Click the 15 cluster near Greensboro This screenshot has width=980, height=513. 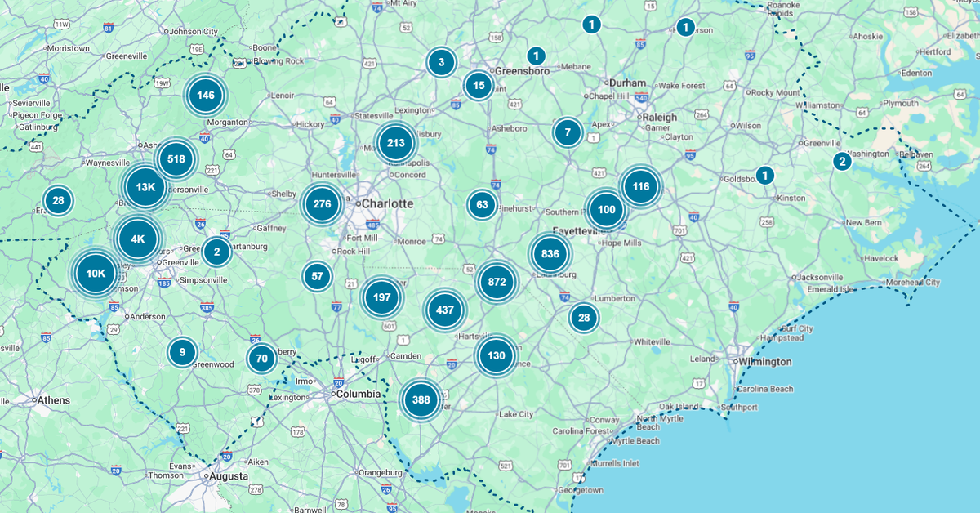pos(479,86)
